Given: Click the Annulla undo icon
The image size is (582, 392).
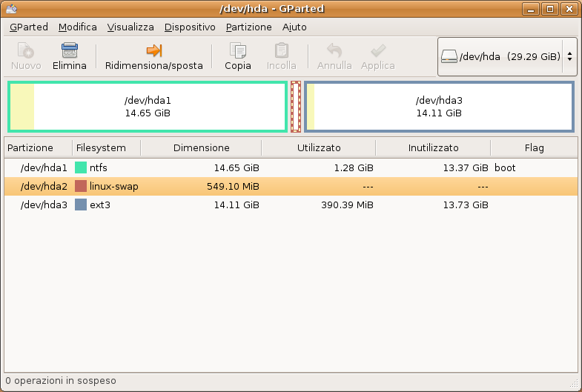Looking at the screenshot, I should click(x=334, y=51).
